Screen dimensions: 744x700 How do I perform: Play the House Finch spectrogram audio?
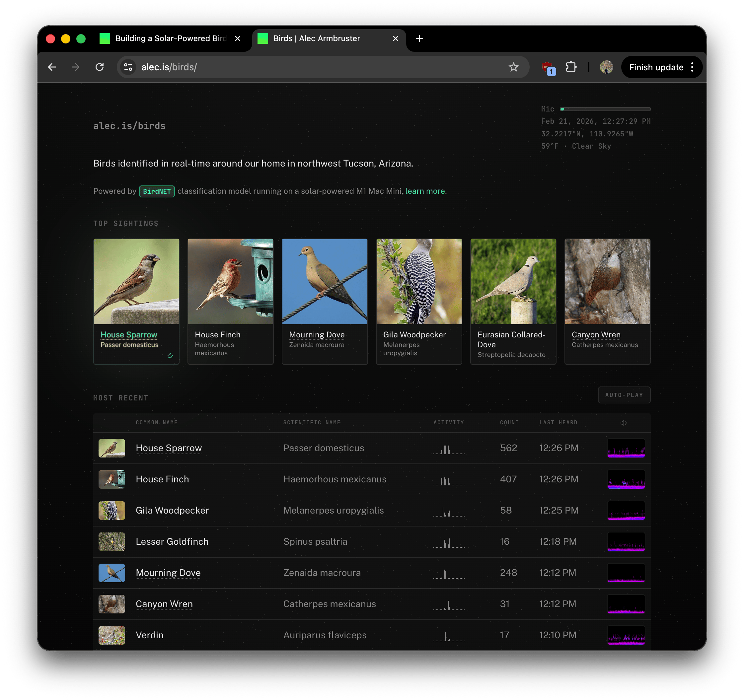[x=626, y=479]
